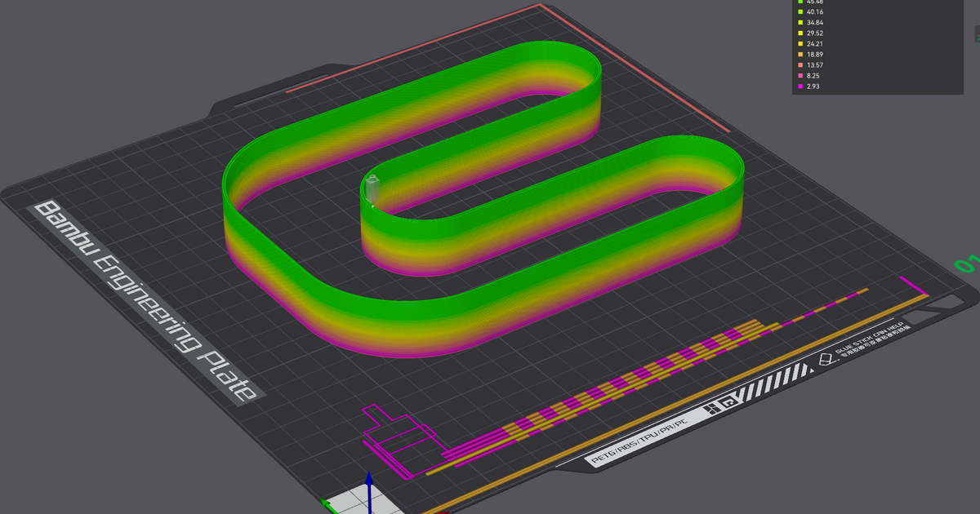Select the yellow 29.52 legend swatch
The height and width of the screenshot is (514, 980).
pyautogui.click(x=799, y=33)
